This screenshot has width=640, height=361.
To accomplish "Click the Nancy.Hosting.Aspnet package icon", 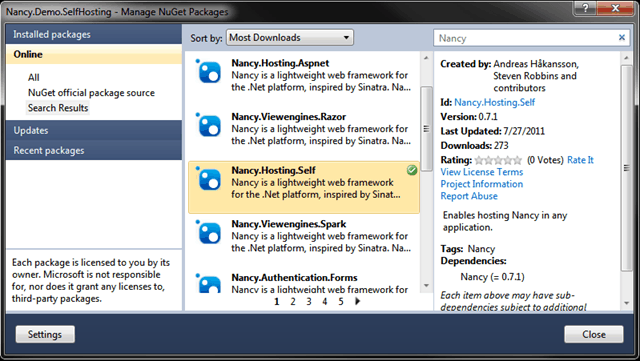I will 209,71.
